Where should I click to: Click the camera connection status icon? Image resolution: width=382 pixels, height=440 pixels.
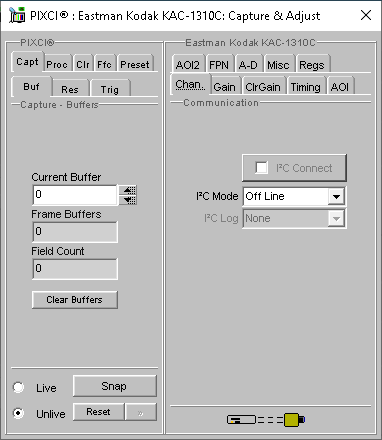(x=266, y=419)
